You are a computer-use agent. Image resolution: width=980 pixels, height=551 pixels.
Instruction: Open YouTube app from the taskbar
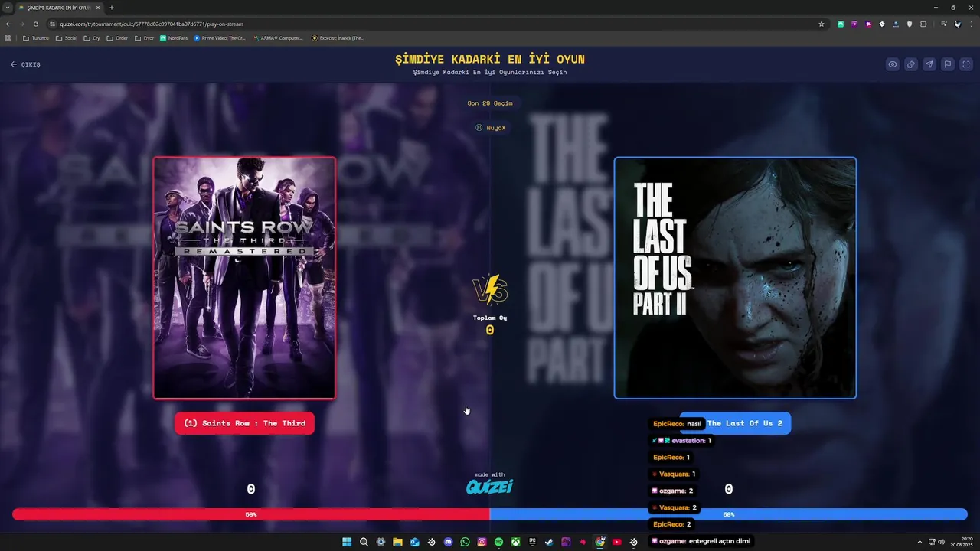tap(616, 542)
